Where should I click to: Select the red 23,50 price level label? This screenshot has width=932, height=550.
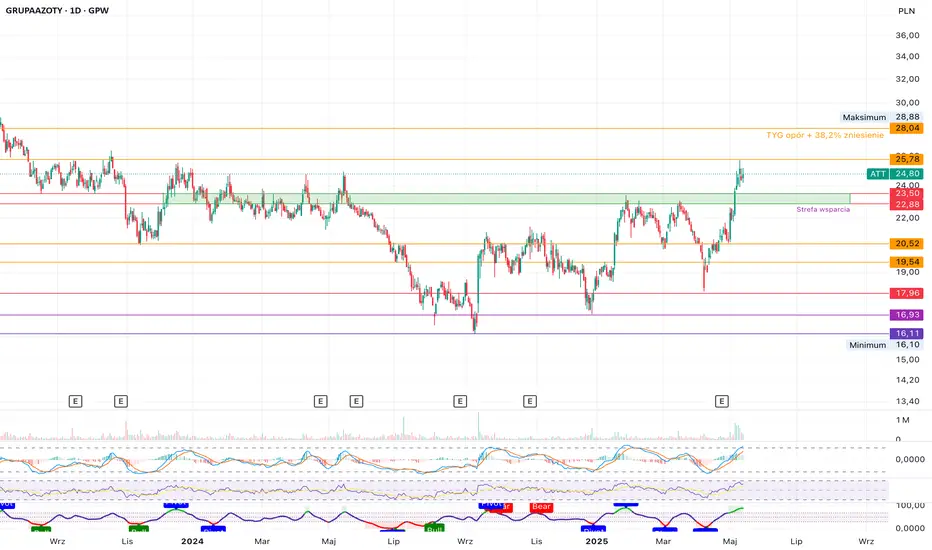[906, 193]
